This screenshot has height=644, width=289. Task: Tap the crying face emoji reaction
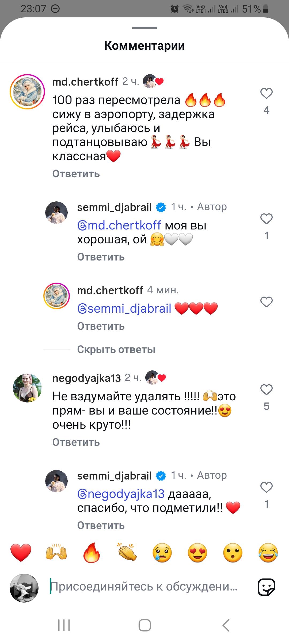pos(162,553)
